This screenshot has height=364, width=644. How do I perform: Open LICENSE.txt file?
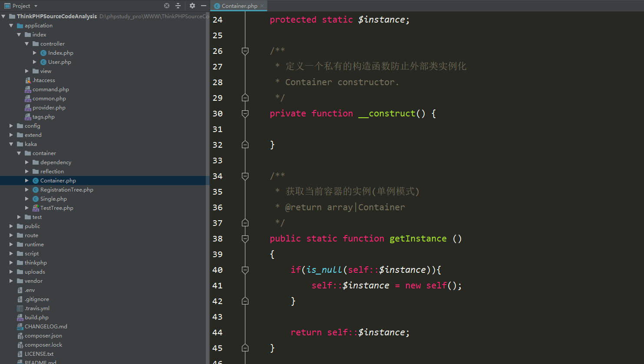[x=39, y=354]
